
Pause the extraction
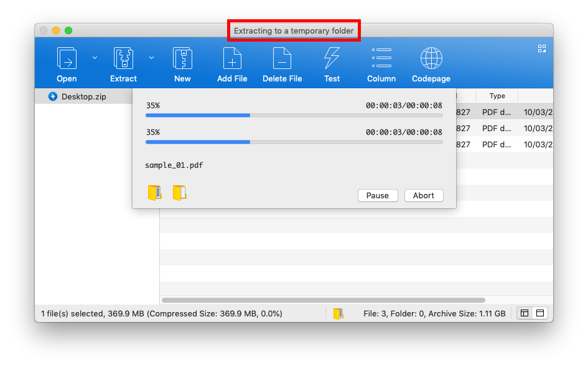[377, 195]
